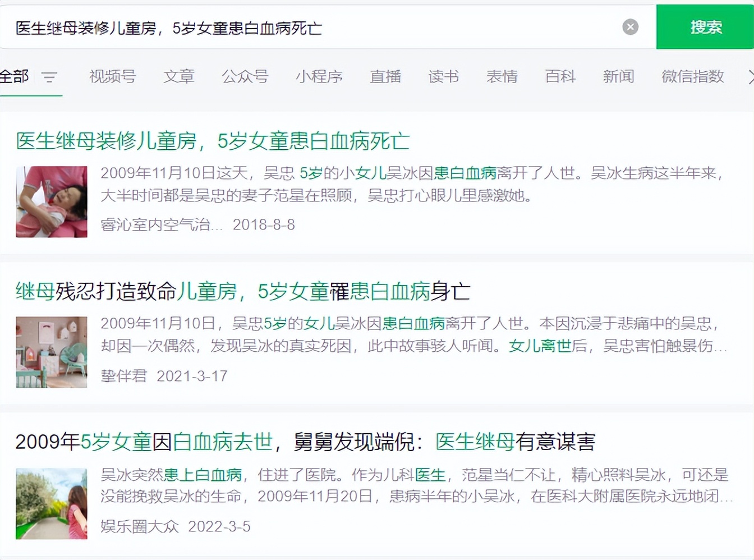This screenshot has width=754, height=560.
Task: Click inside the search input field
Action: tap(281, 26)
